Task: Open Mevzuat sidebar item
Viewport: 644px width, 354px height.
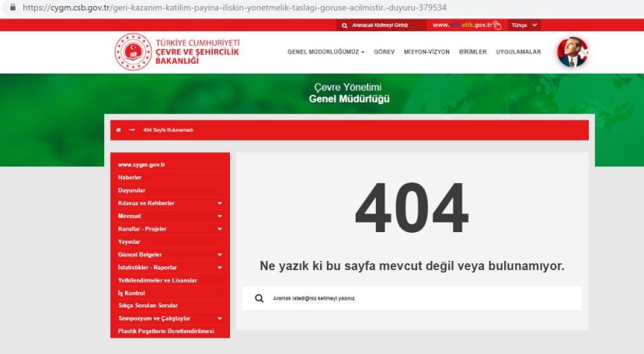Action: tap(130, 216)
